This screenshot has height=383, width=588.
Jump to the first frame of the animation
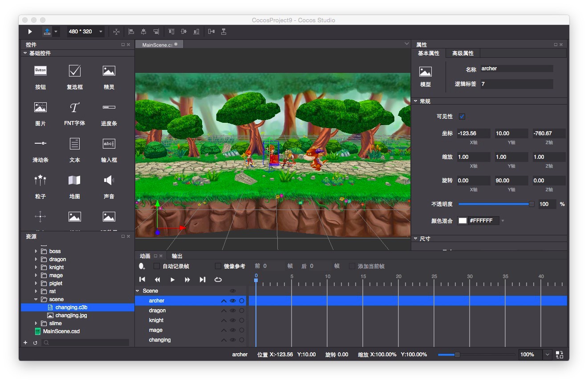coord(142,279)
